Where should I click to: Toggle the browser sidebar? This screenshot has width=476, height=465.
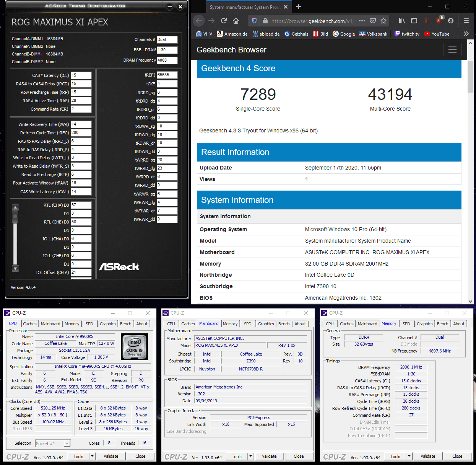[414, 21]
